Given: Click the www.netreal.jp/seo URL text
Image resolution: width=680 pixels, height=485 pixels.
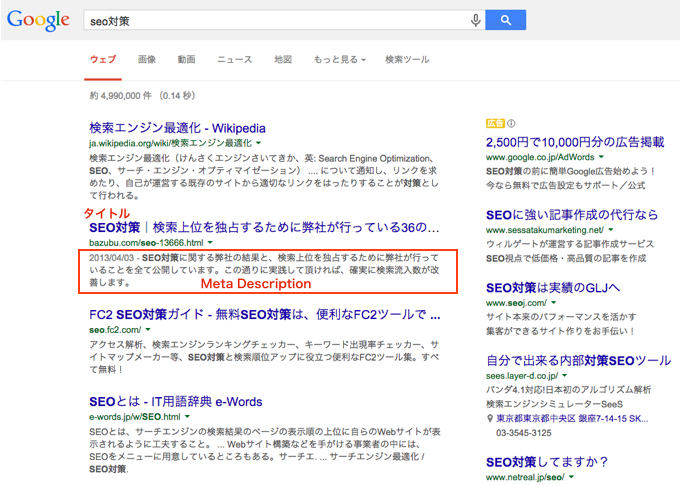Looking at the screenshot, I should (x=525, y=477).
